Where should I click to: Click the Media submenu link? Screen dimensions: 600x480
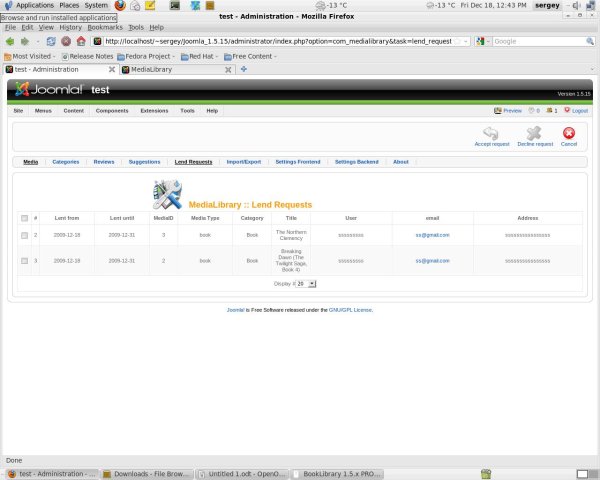tap(31, 162)
